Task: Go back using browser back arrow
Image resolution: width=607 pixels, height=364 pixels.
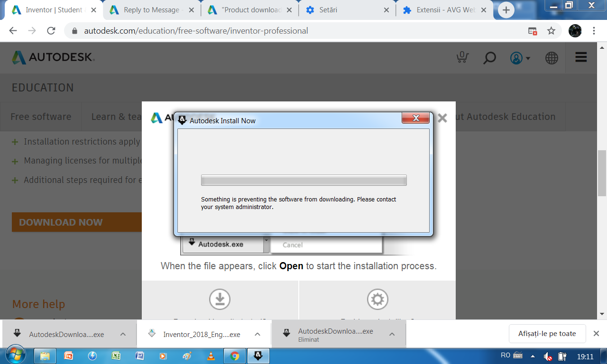Action: (13, 31)
